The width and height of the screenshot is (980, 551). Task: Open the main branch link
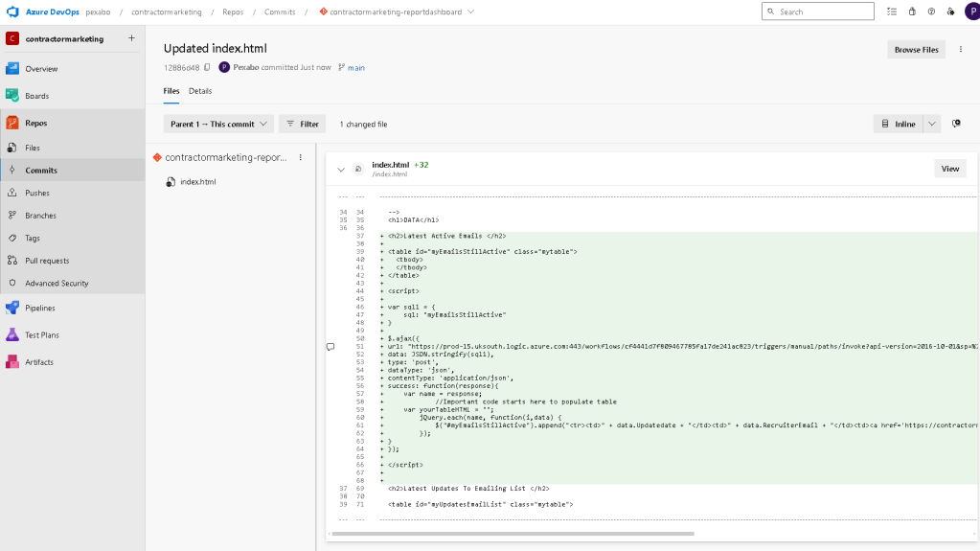point(355,67)
